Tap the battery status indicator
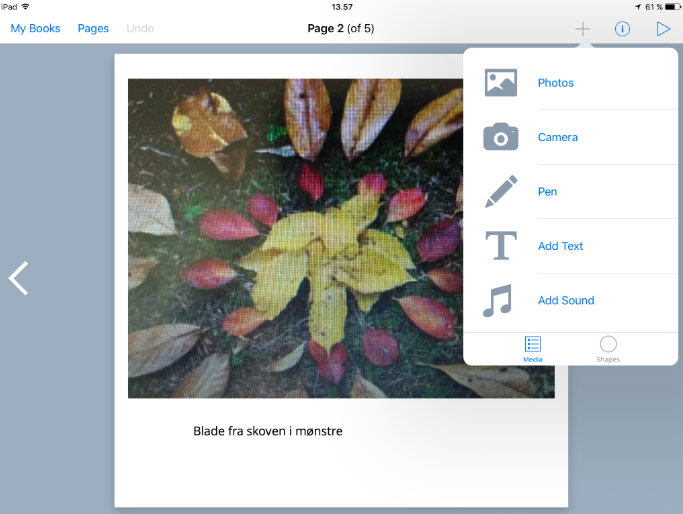The height and width of the screenshot is (514, 683). click(672, 7)
